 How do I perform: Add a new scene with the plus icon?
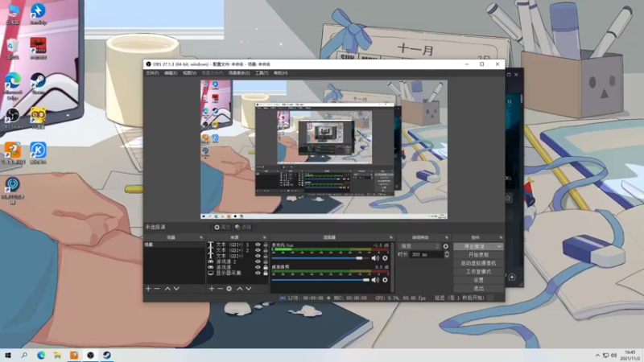point(148,289)
